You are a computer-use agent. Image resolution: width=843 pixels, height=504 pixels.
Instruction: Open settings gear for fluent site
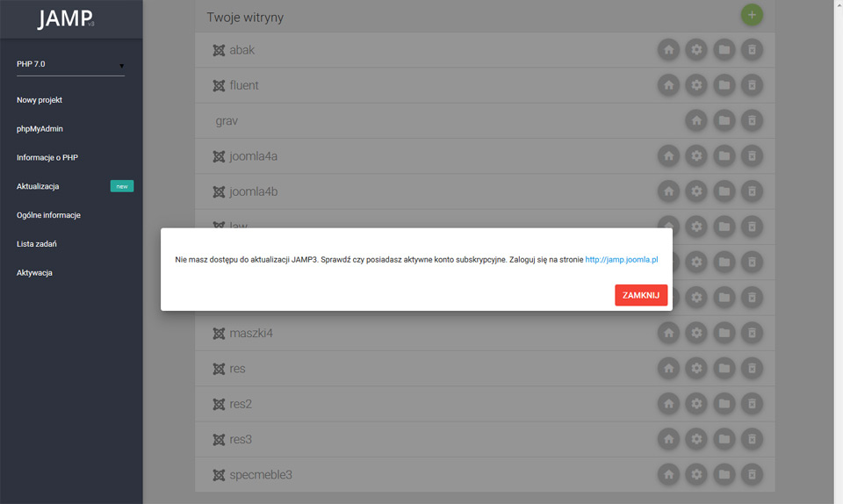point(696,85)
